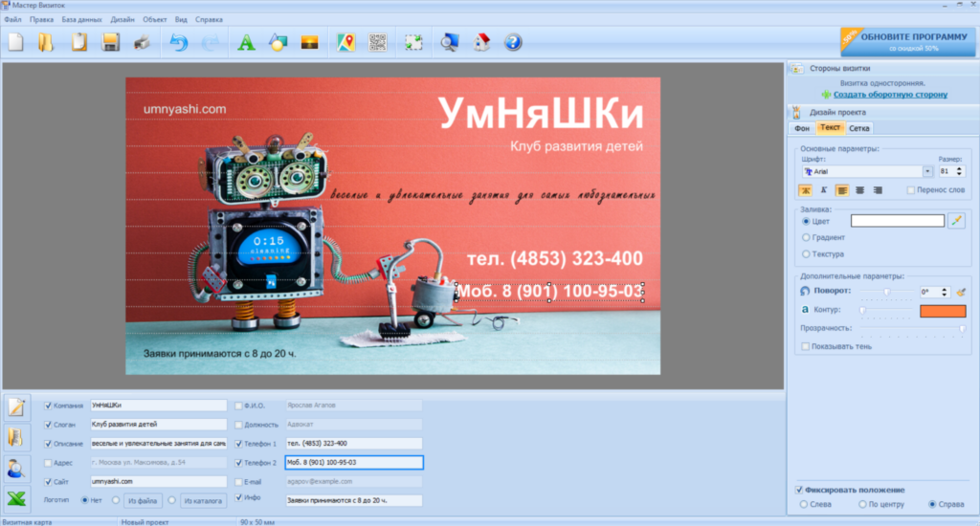Viewport: 980px width, 526px height.
Task: Enable the Адрес checkbox
Action: coord(49,462)
